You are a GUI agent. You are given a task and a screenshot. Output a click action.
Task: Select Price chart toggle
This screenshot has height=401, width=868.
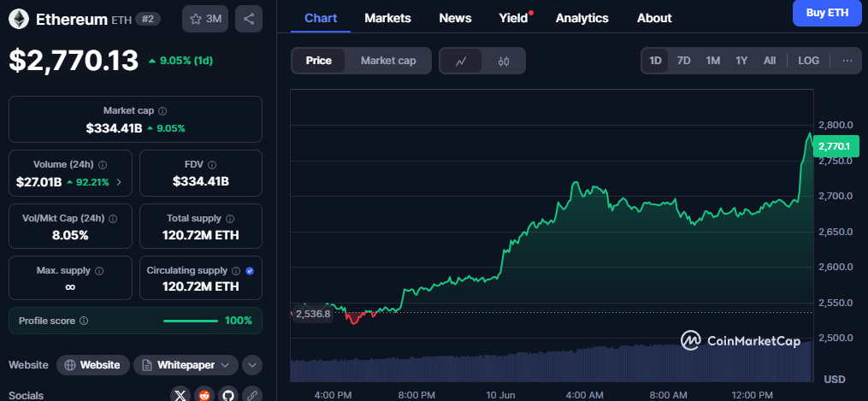[319, 61]
